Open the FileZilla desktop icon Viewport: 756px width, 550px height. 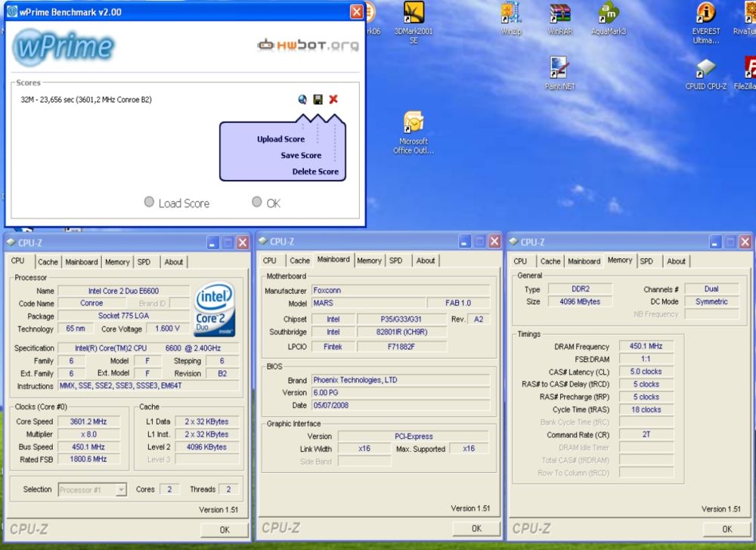click(746, 73)
